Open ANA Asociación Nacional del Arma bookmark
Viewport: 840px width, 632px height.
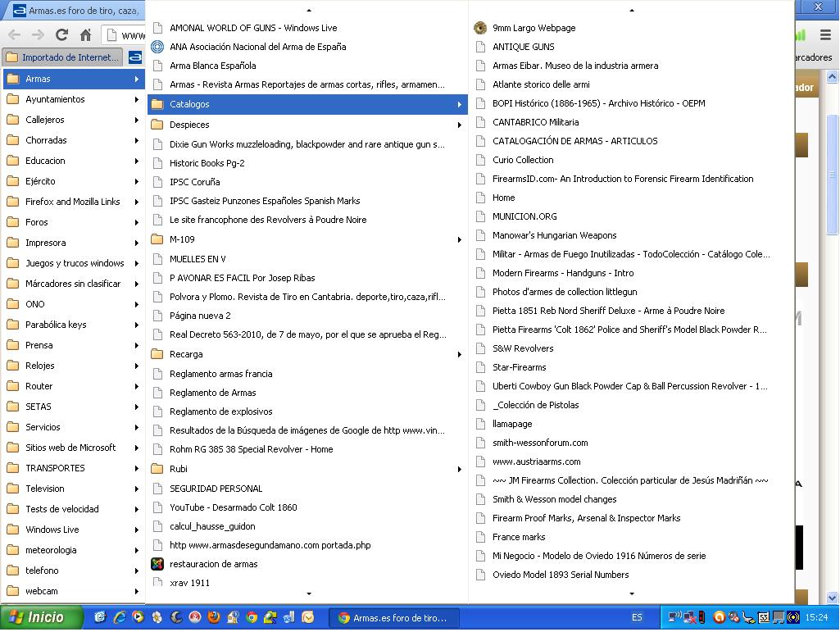point(257,47)
